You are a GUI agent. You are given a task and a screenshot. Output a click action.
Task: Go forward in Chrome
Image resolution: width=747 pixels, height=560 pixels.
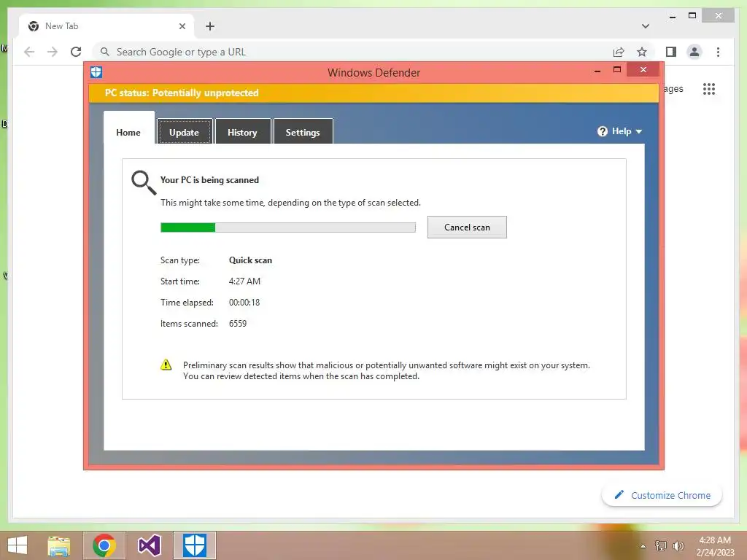tap(53, 52)
